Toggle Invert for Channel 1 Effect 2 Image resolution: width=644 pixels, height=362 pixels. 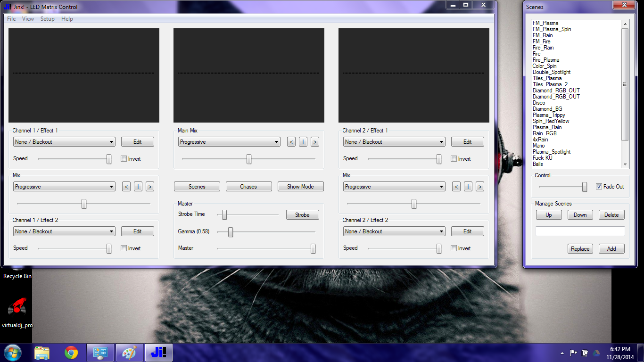point(124,248)
